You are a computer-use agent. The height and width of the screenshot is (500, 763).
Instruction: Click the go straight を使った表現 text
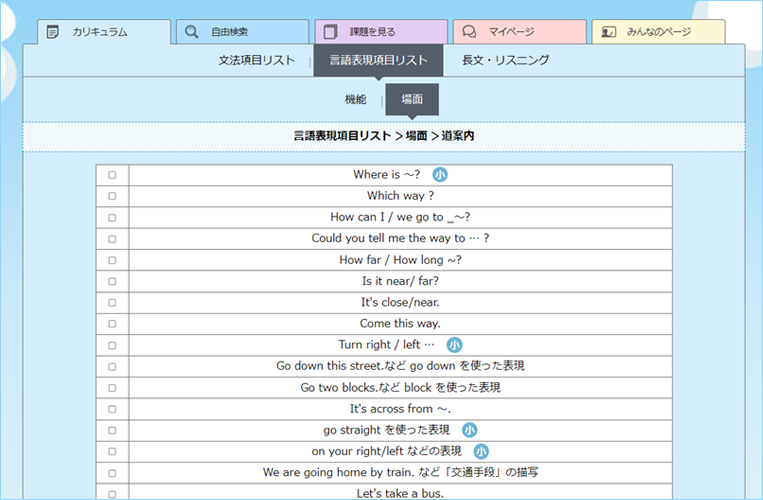point(386,430)
